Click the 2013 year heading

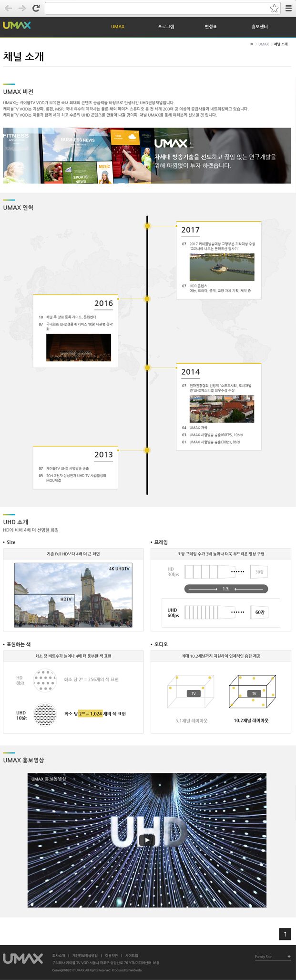click(103, 455)
